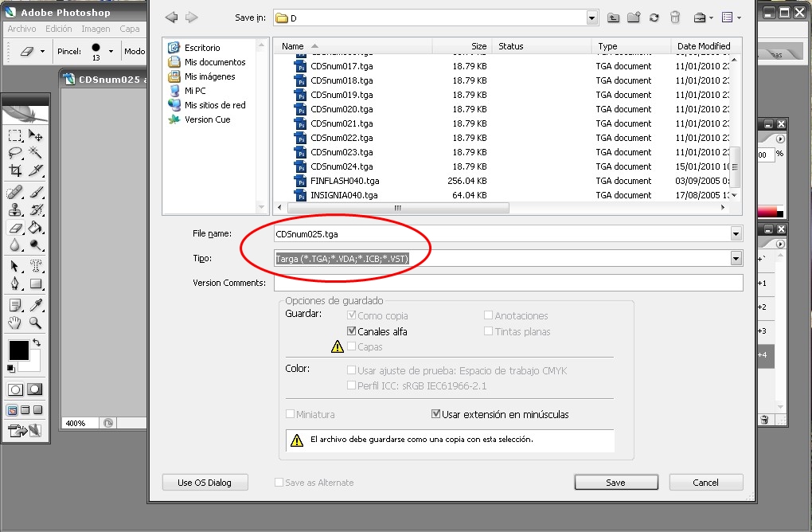Select the Zoom tool
Screen dimensions: 812x532
[35, 323]
